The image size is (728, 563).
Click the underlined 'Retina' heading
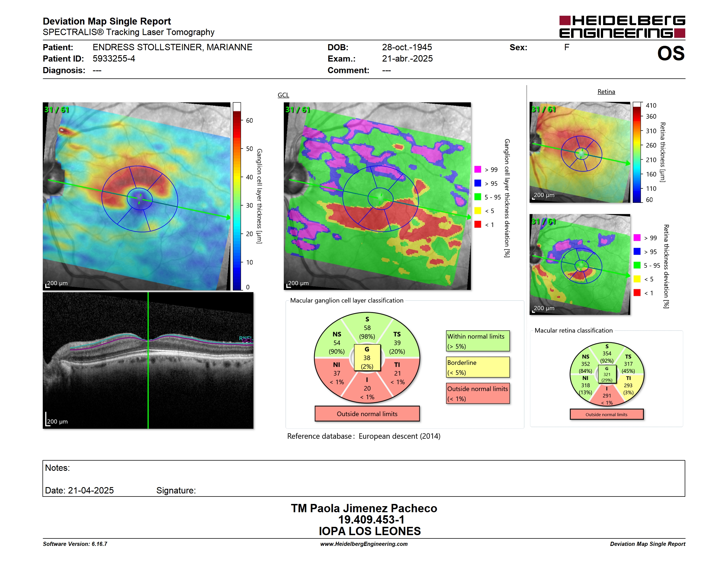606,92
